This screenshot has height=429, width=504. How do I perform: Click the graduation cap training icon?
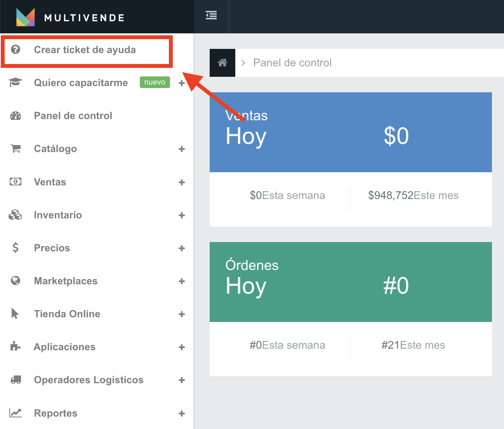16,83
